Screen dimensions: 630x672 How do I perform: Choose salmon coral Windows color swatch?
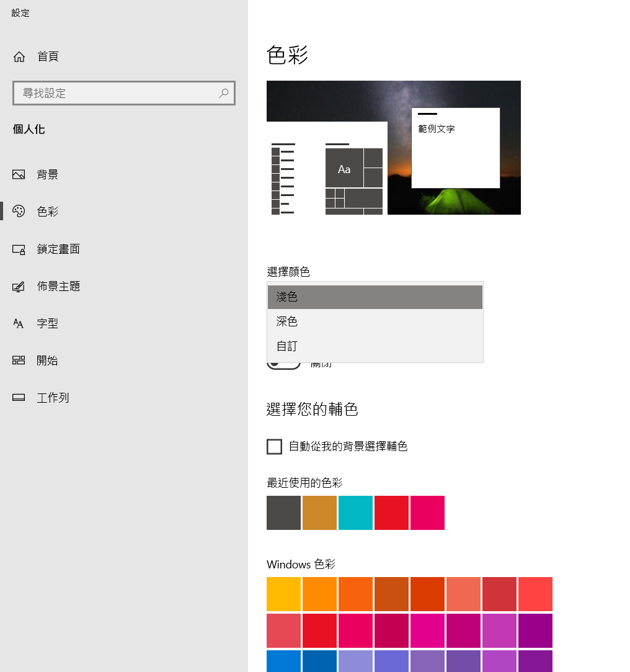pos(463,594)
